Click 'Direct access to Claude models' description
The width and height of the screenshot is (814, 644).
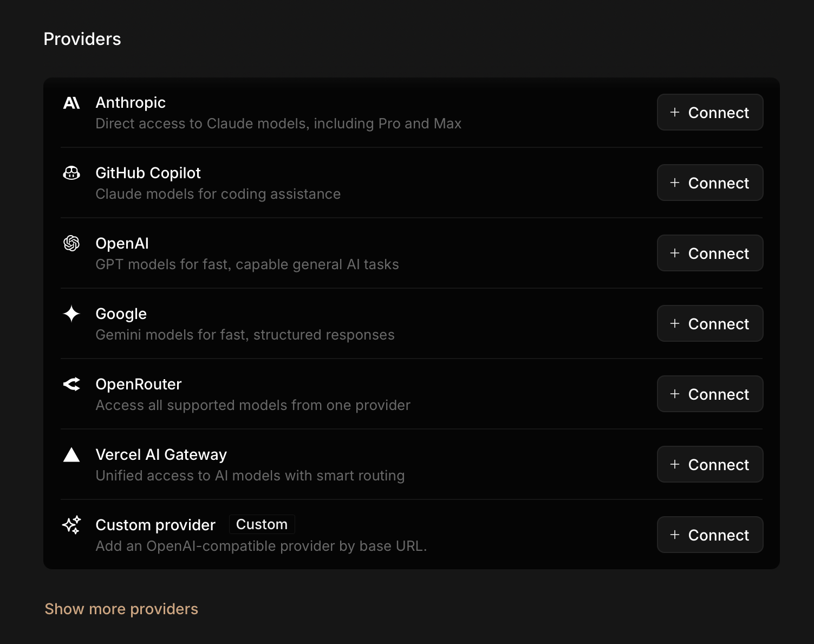(x=278, y=123)
